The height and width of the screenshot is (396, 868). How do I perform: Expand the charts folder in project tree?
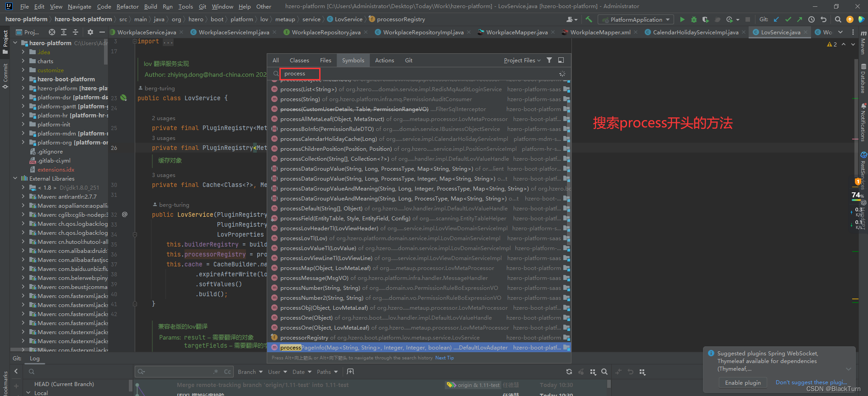coord(24,61)
